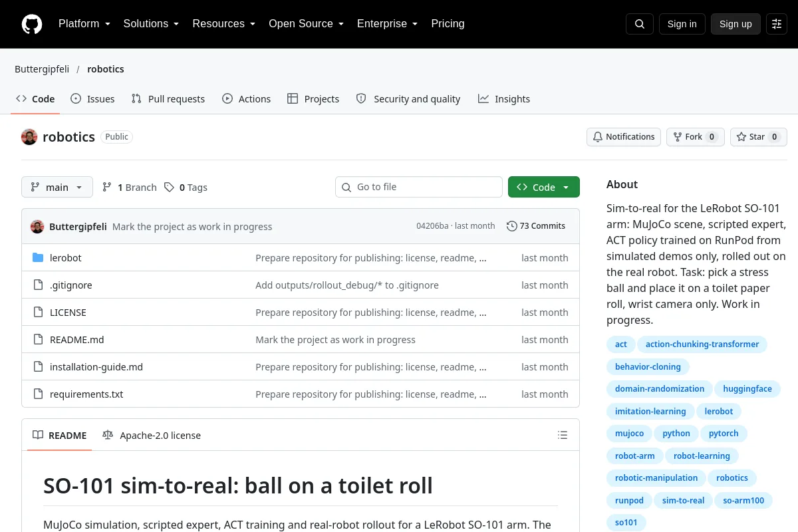Screen dimensions: 798x532
Task: Open the requirements.txt file
Action: [86, 394]
